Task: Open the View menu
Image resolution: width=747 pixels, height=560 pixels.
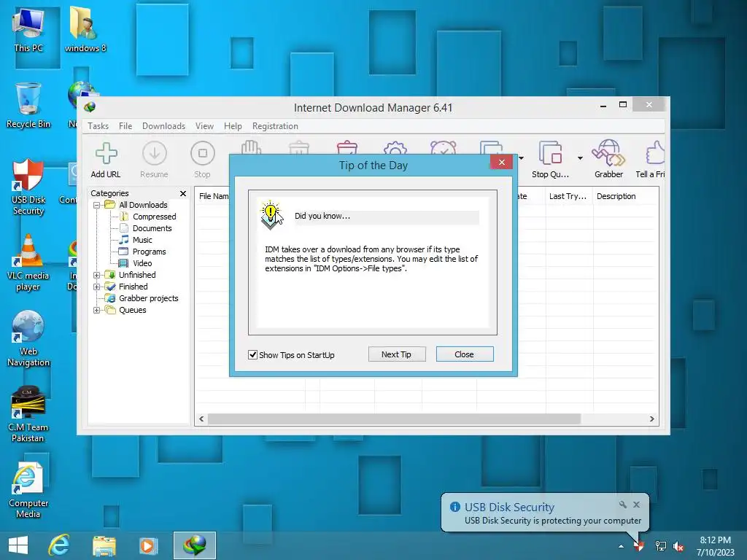Action: click(x=204, y=126)
